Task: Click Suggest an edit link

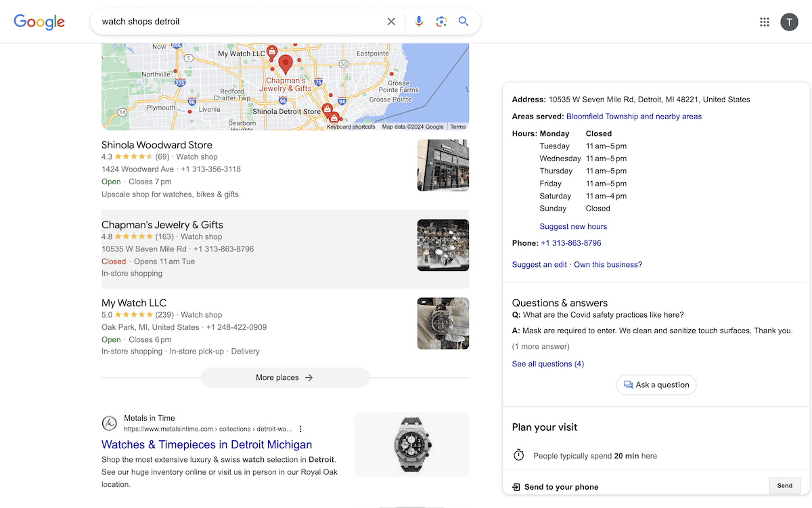Action: [x=539, y=265]
